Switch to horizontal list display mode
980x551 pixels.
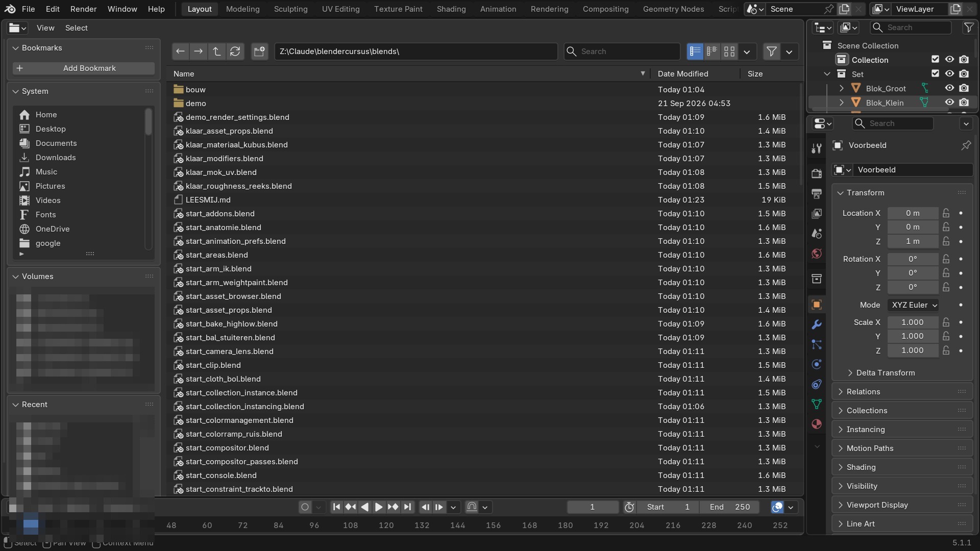click(712, 52)
